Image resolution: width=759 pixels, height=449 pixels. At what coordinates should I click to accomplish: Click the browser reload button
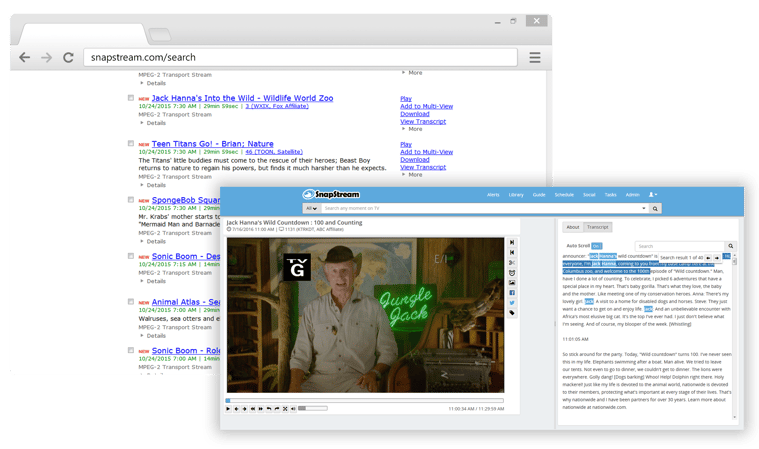[x=68, y=58]
